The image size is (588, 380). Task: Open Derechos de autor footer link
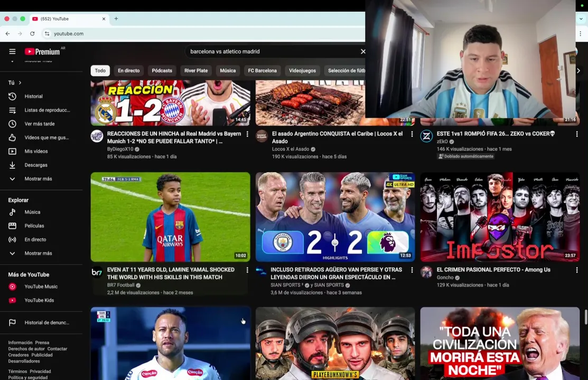pos(26,349)
